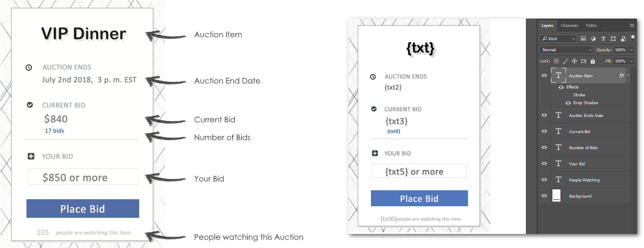Hide the Current Bid layer

pyautogui.click(x=544, y=131)
